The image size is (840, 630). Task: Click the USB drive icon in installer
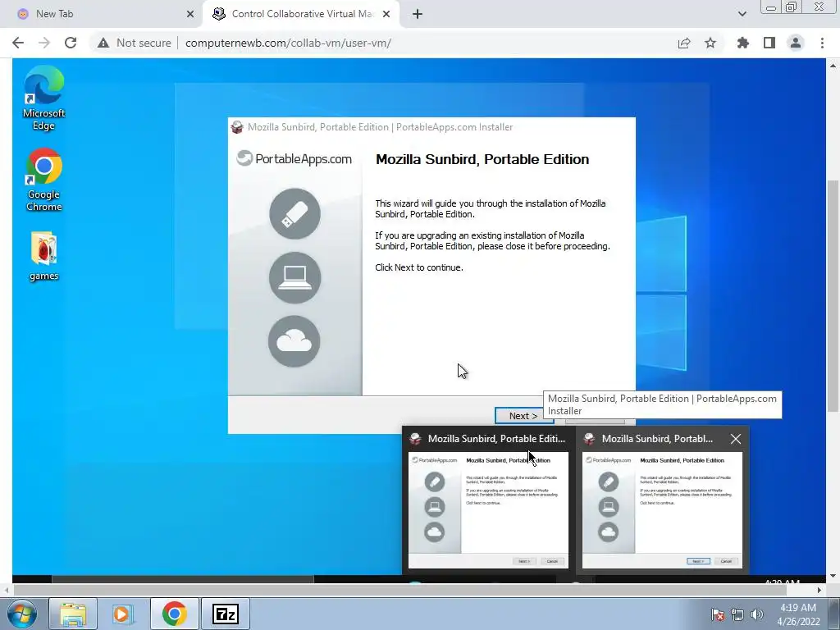[x=294, y=214]
